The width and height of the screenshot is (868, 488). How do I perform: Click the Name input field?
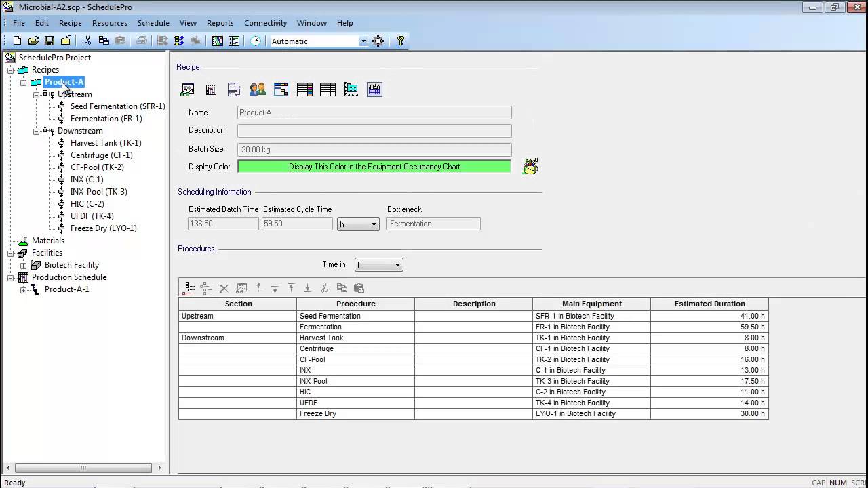[x=374, y=113]
